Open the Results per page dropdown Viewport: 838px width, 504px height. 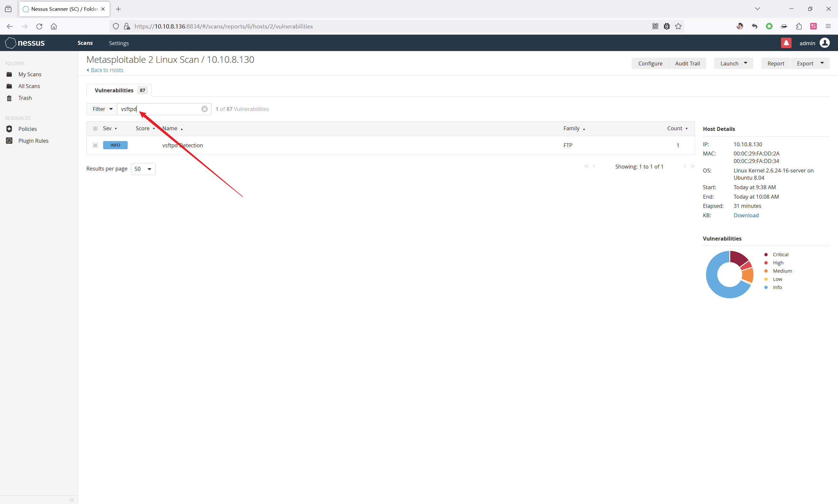click(x=143, y=169)
